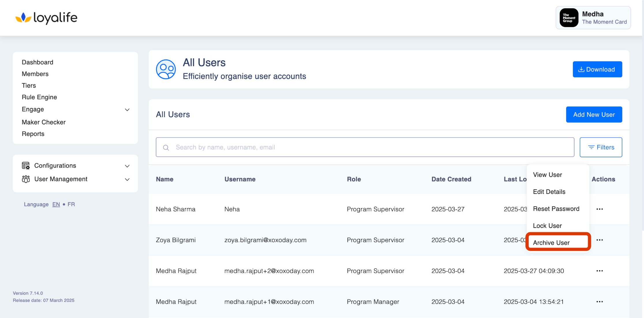The image size is (644, 318).
Task: Click the Configurations sidebar icon
Action: pos(26,166)
